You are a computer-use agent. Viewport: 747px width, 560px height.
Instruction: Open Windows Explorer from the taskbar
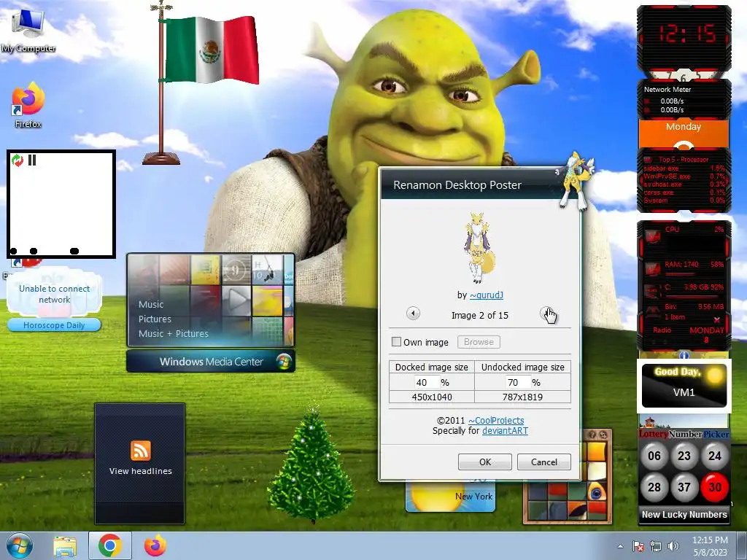(x=65, y=546)
